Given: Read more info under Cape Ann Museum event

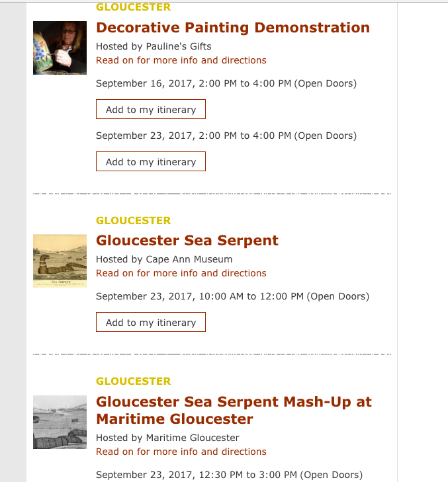Looking at the screenshot, I should pyautogui.click(x=181, y=273).
